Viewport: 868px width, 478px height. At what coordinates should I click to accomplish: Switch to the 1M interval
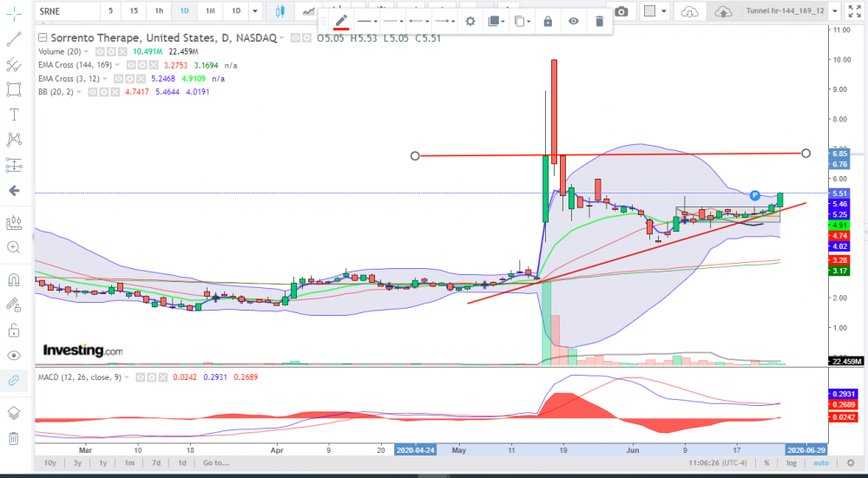tap(210, 11)
